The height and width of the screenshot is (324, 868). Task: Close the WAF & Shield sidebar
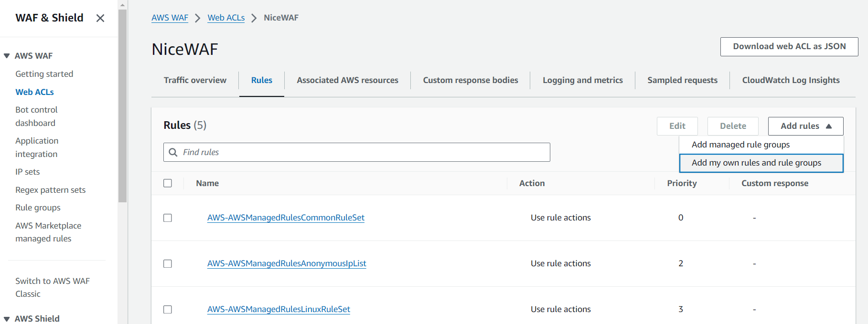point(100,18)
